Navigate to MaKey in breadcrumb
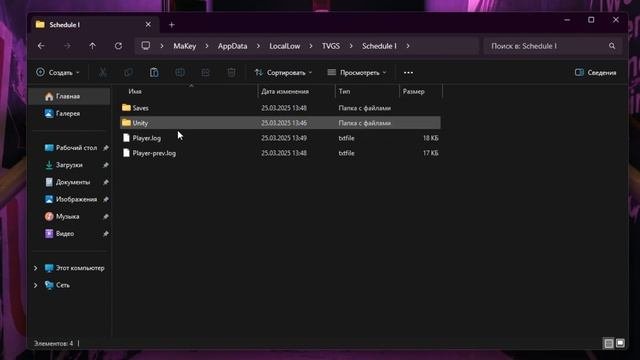 coord(184,46)
